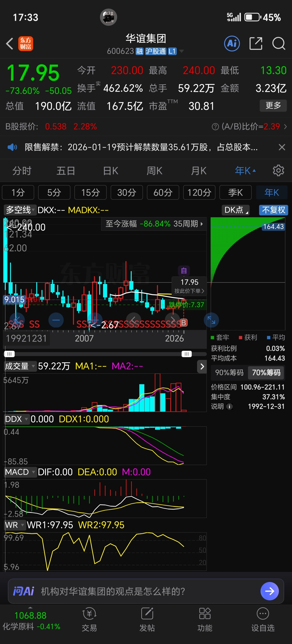This screenshot has width=292, height=644.
Task: Send the 问Ai question arrow
Action: pyautogui.click(x=270, y=591)
